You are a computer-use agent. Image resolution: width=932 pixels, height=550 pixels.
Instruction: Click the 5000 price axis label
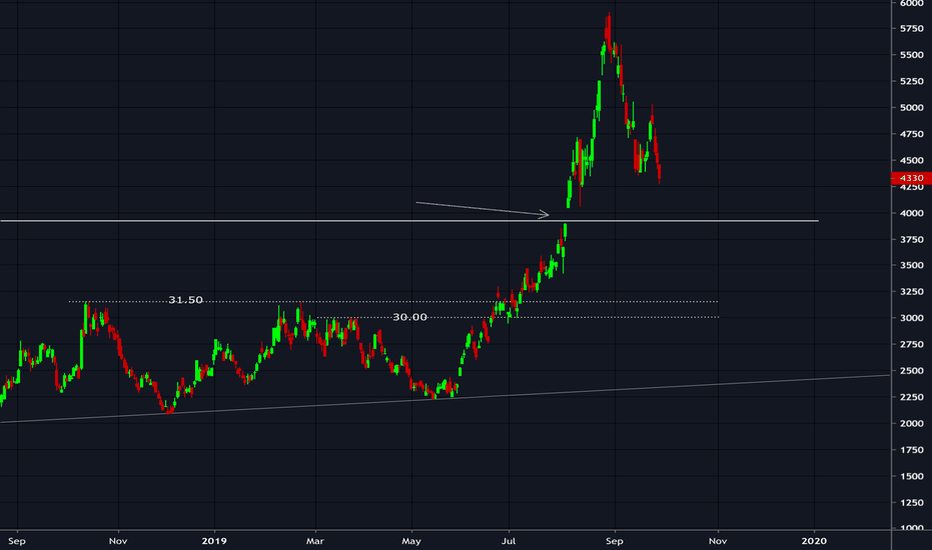pos(912,108)
